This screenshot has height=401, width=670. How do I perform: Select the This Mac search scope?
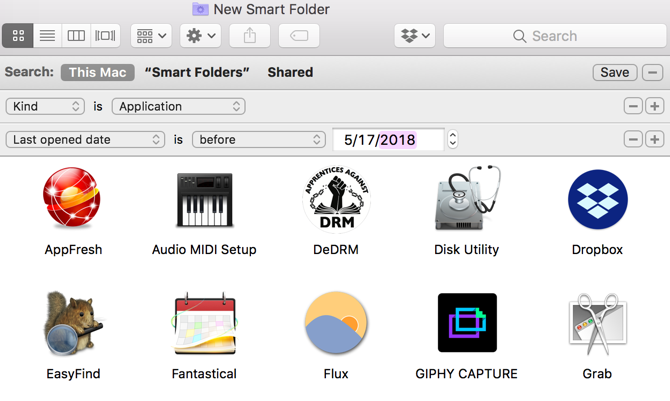[98, 72]
